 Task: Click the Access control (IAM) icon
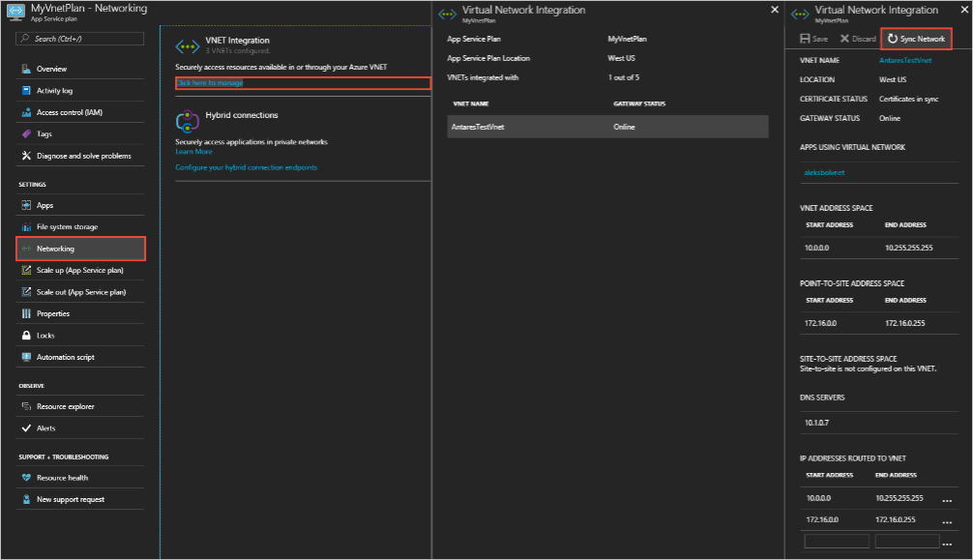point(26,112)
